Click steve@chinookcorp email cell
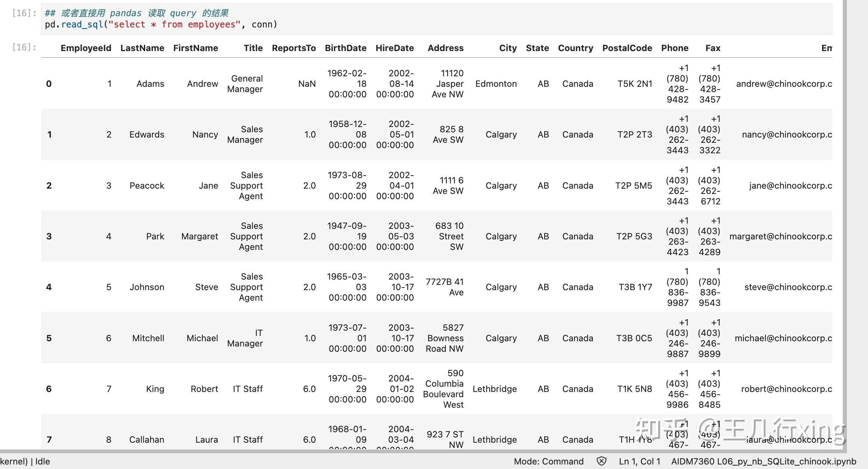 pyautogui.click(x=788, y=287)
